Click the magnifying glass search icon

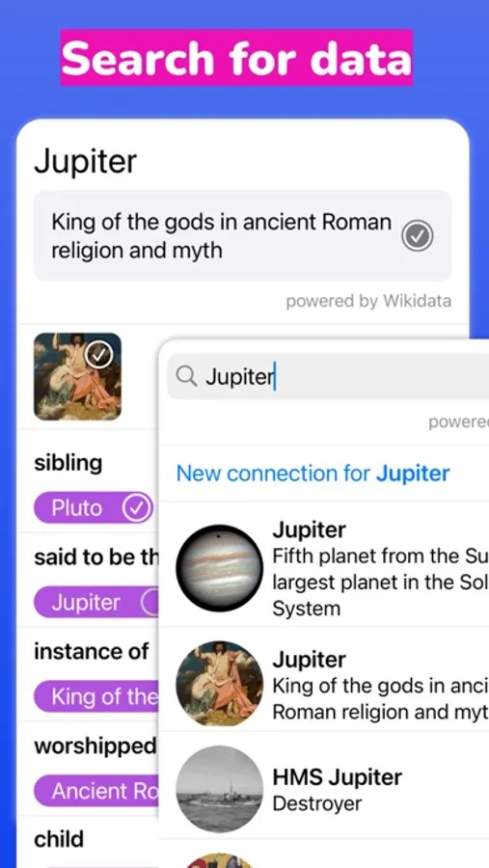tap(186, 376)
